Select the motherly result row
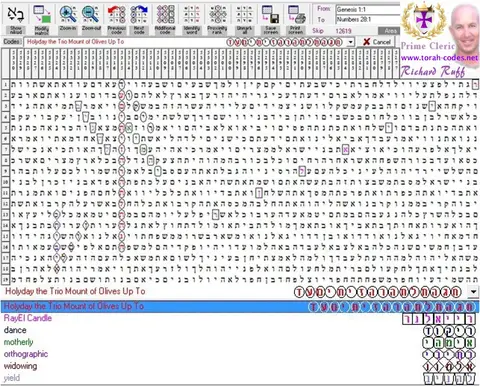The image size is (480, 386). click(x=240, y=342)
